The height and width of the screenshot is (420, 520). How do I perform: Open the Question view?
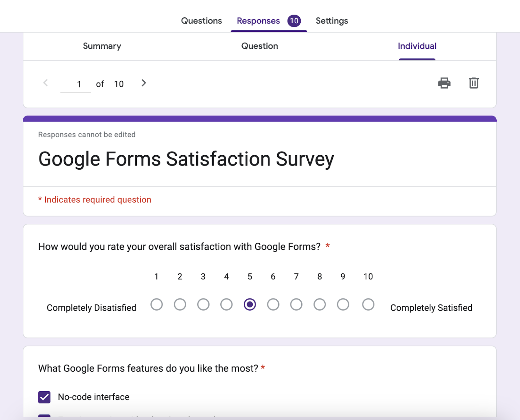[259, 46]
